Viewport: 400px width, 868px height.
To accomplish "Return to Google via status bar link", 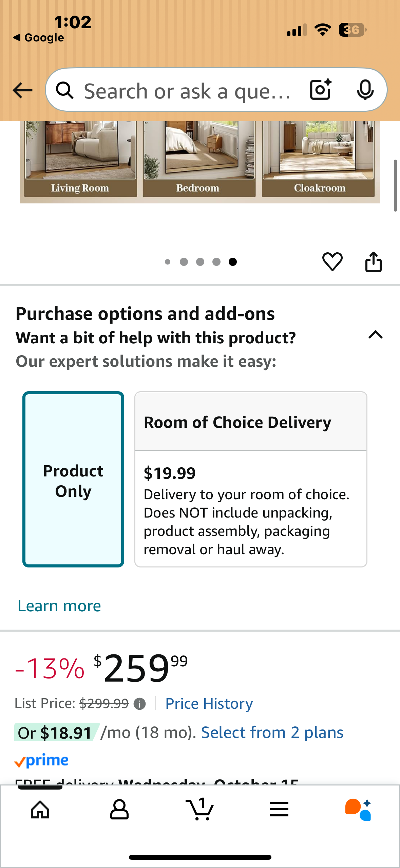I will pos(39,37).
